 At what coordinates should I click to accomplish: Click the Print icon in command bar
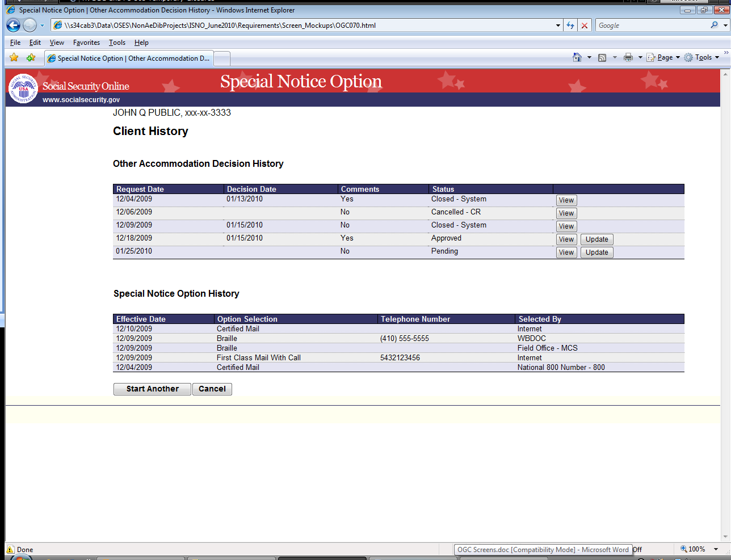pyautogui.click(x=628, y=57)
